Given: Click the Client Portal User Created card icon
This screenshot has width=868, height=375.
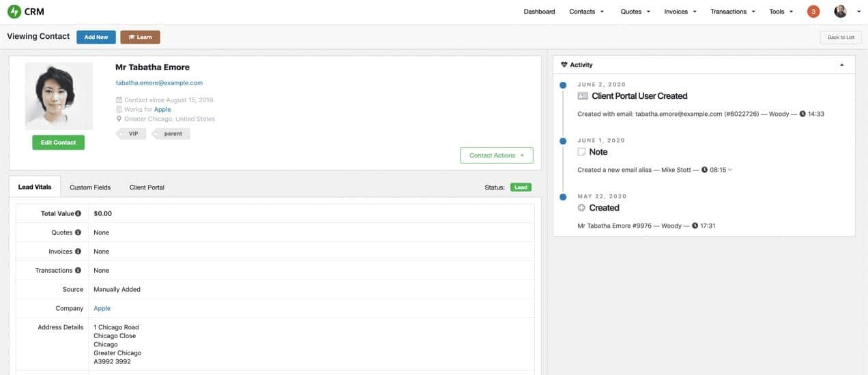Looking at the screenshot, I should click(x=582, y=96).
